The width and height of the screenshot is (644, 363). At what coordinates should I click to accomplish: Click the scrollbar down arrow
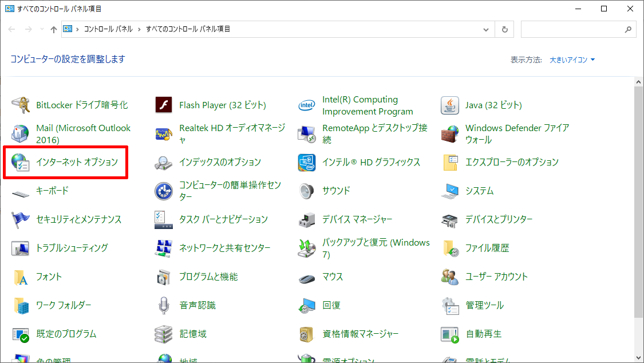click(638, 358)
